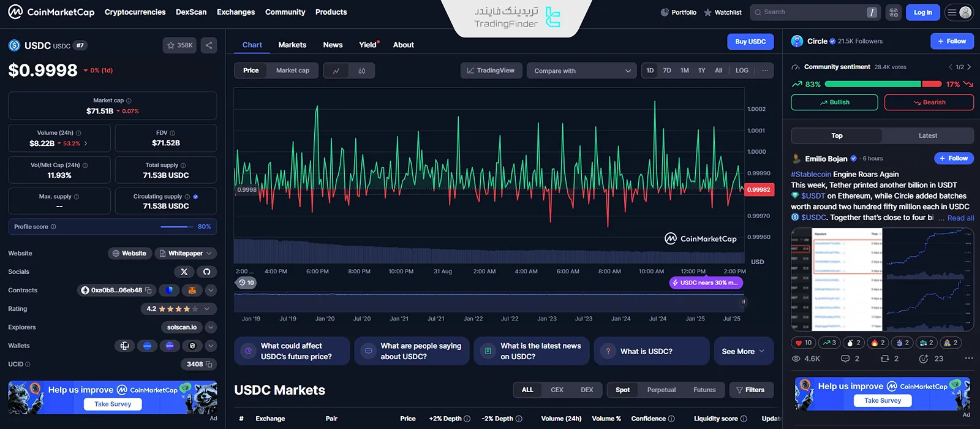980x429 pixels.
Task: Copy the 0xa0b8...06eb48 contract address
Action: [x=148, y=290]
